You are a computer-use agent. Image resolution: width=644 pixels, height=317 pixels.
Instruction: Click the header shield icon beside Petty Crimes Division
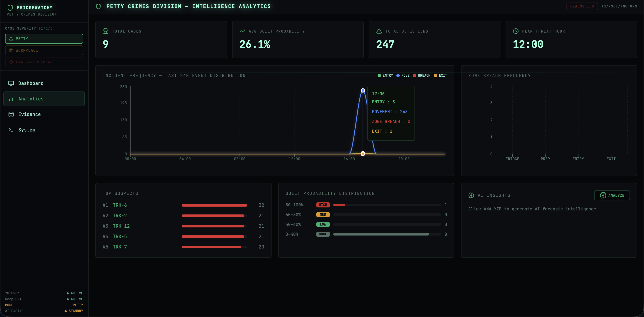click(x=99, y=6)
